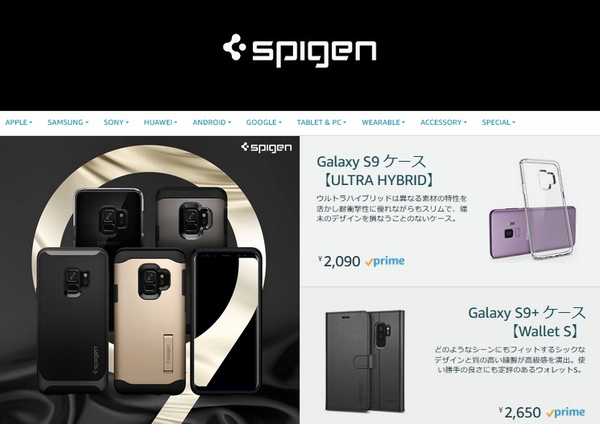Expand the SAMSUNG category menu

[x=68, y=122]
